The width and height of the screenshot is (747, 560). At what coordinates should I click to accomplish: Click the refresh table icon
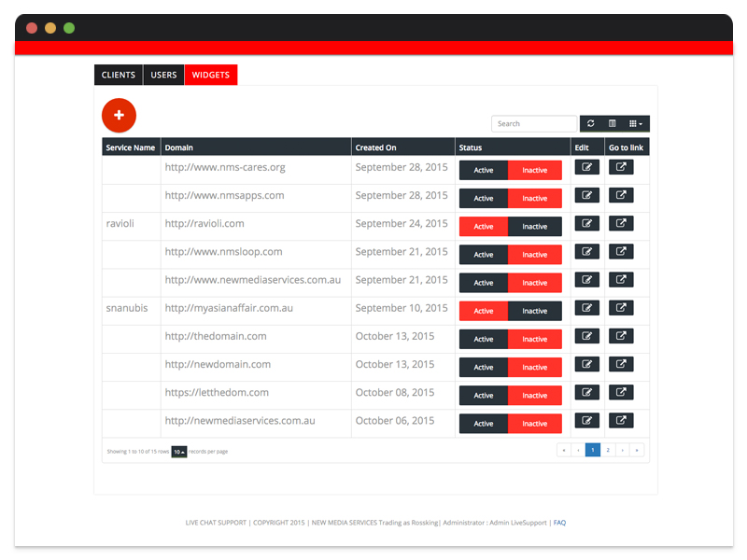[590, 123]
